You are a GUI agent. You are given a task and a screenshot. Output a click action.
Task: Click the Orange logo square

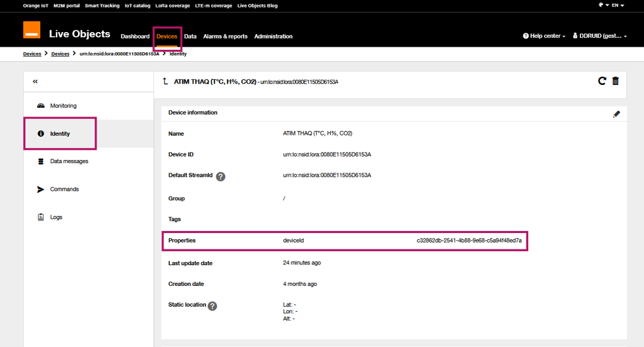[x=31, y=30]
